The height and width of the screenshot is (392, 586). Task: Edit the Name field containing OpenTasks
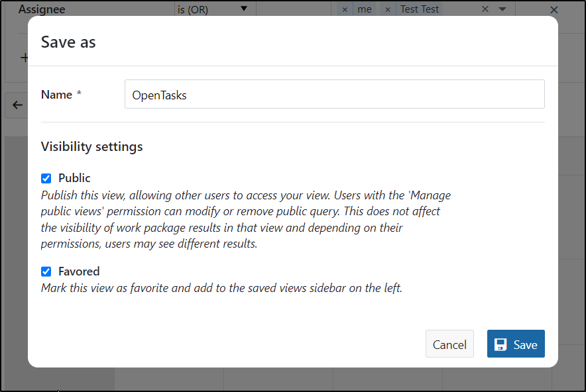pos(335,94)
